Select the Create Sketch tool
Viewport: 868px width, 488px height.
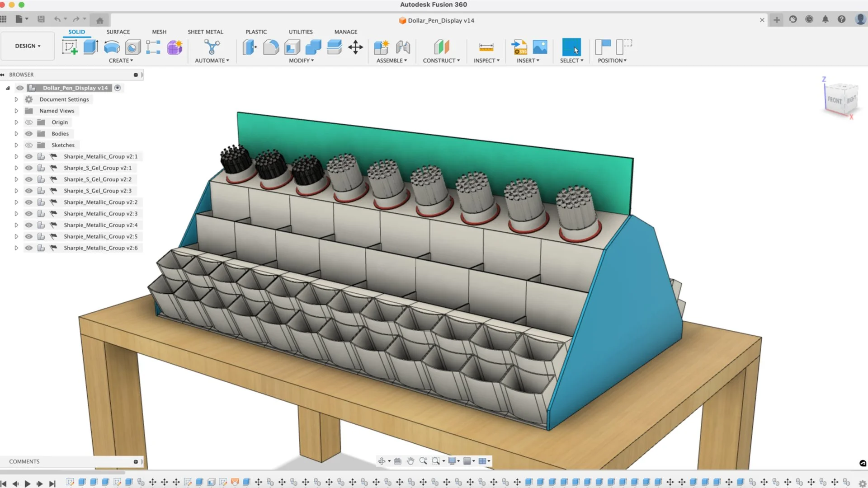point(70,47)
